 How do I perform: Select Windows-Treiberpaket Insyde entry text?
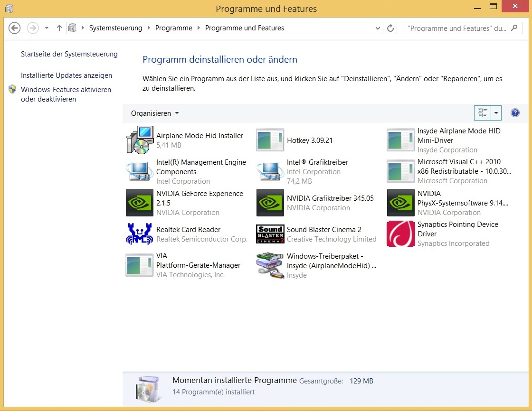point(332,261)
